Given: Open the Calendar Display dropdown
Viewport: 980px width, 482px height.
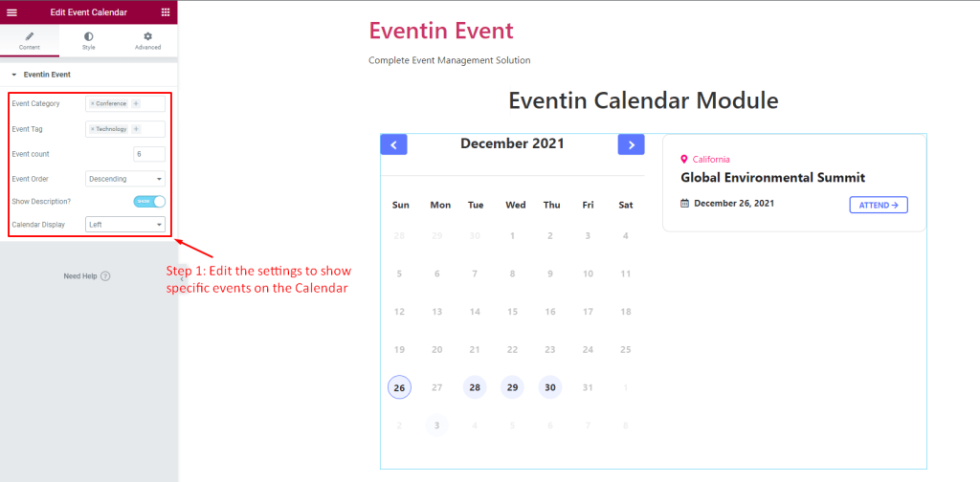Looking at the screenshot, I should click(x=125, y=224).
